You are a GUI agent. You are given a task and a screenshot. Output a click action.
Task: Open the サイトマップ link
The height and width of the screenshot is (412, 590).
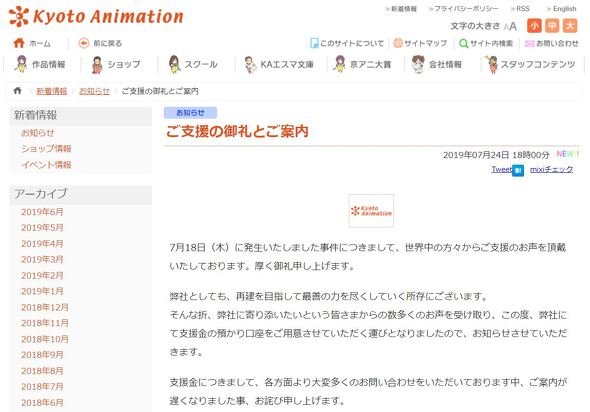[x=420, y=43]
